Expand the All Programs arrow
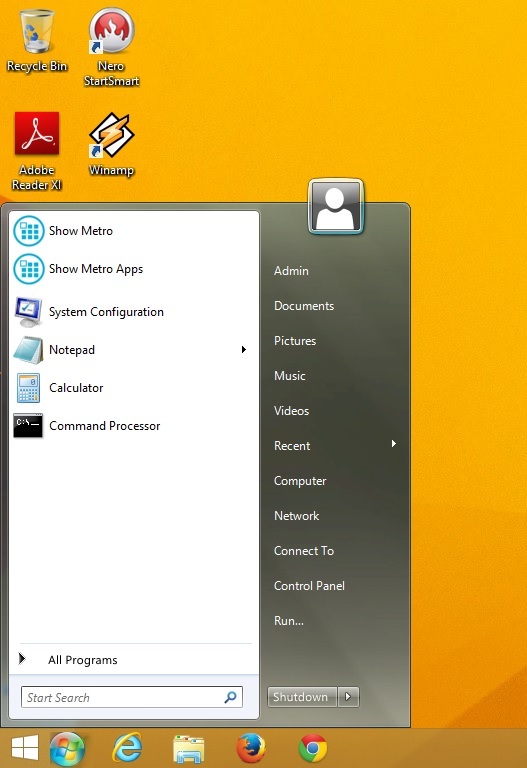 [x=22, y=658]
